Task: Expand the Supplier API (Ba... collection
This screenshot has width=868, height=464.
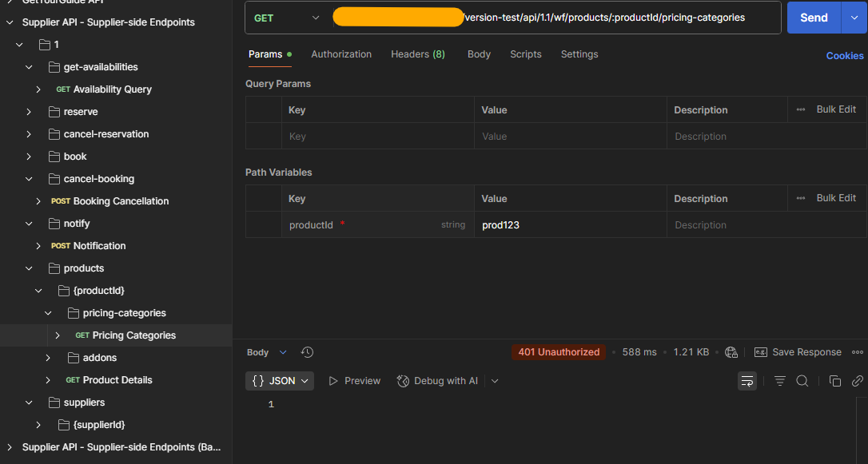Action: (10, 447)
